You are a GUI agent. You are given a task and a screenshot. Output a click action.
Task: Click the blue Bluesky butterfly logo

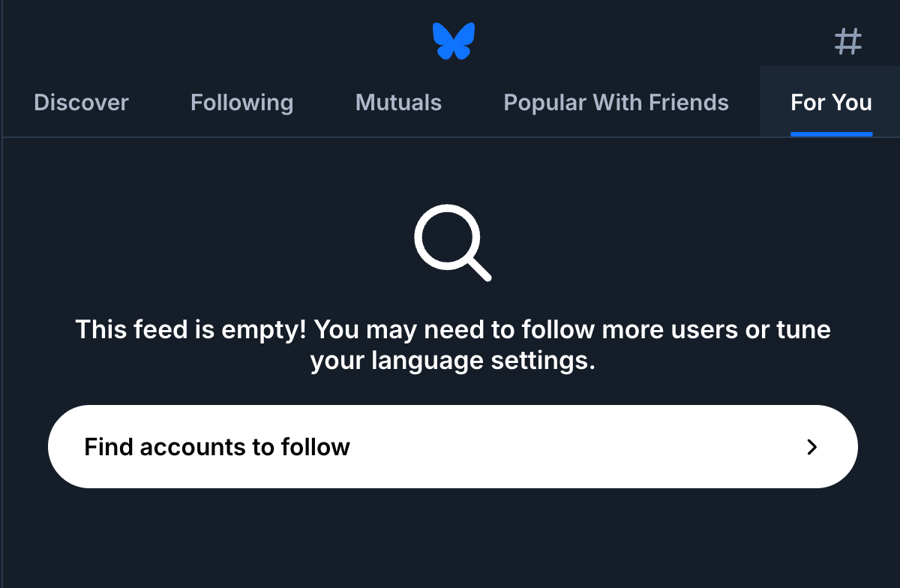[x=454, y=40]
